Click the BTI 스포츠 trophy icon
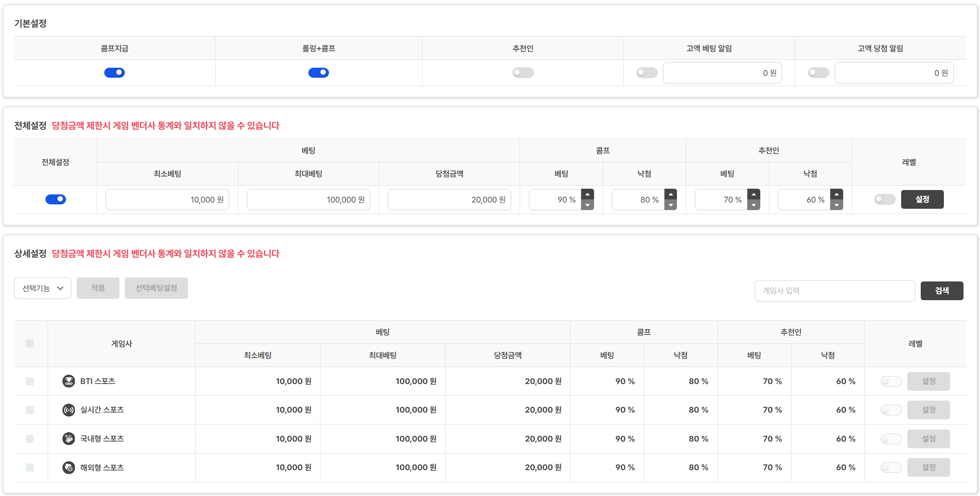 pyautogui.click(x=69, y=381)
